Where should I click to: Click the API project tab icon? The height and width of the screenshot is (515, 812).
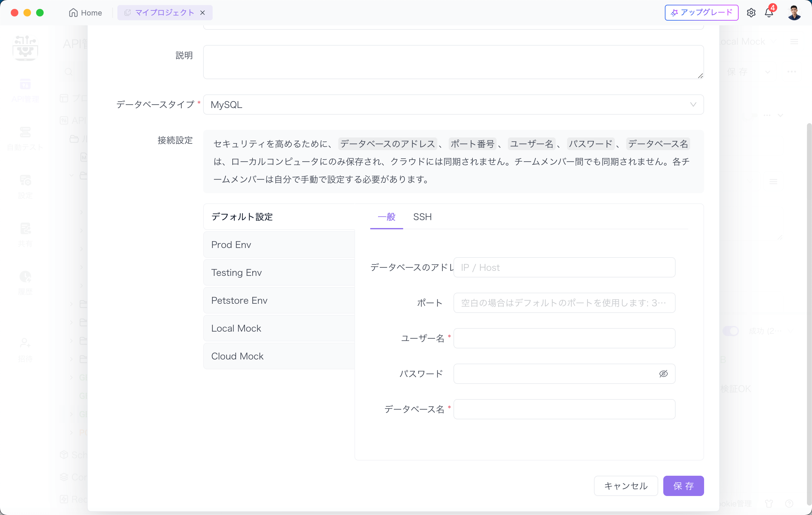pyautogui.click(x=126, y=12)
